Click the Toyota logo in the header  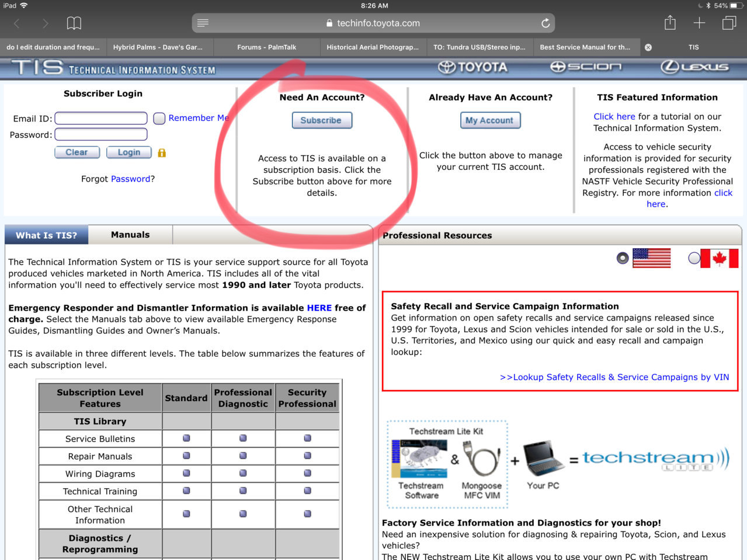coord(472,67)
